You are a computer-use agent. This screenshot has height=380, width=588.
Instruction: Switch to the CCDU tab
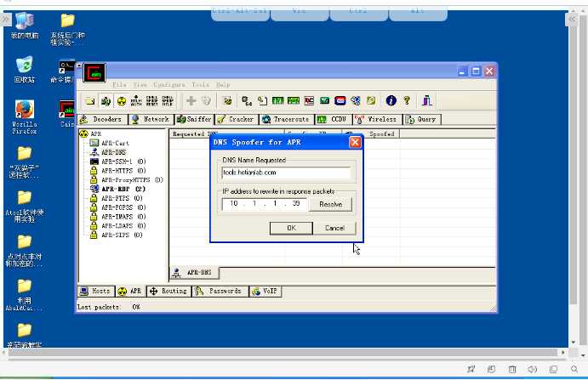click(333, 119)
